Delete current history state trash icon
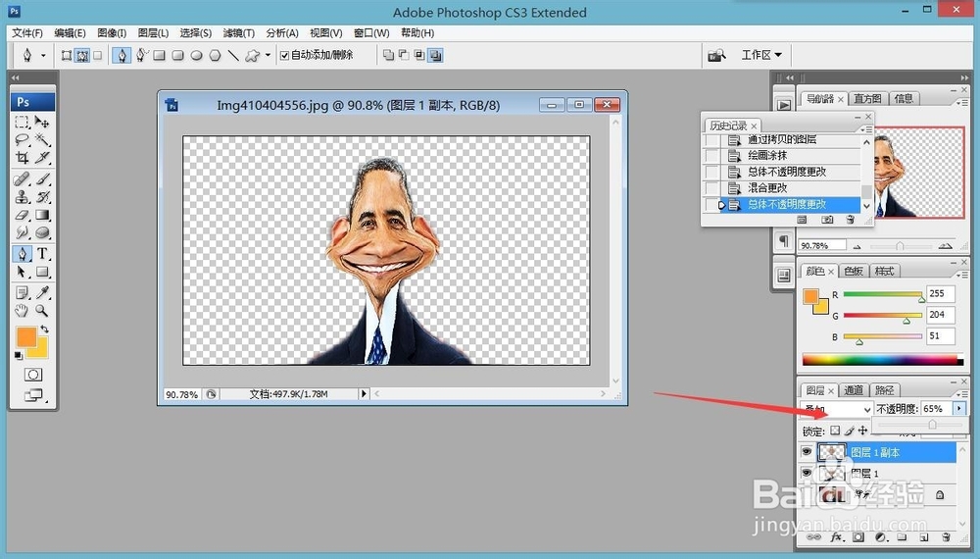980x559 pixels. (x=850, y=220)
